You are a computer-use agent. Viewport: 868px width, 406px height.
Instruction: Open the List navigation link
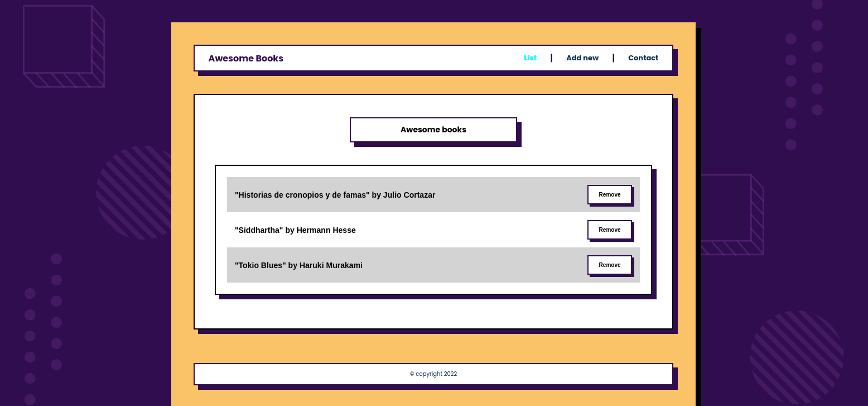point(530,58)
